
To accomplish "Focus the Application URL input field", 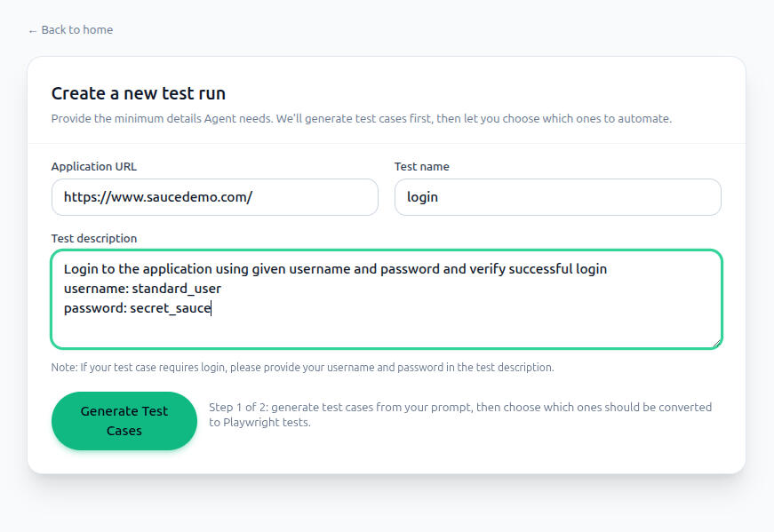I will [214, 197].
